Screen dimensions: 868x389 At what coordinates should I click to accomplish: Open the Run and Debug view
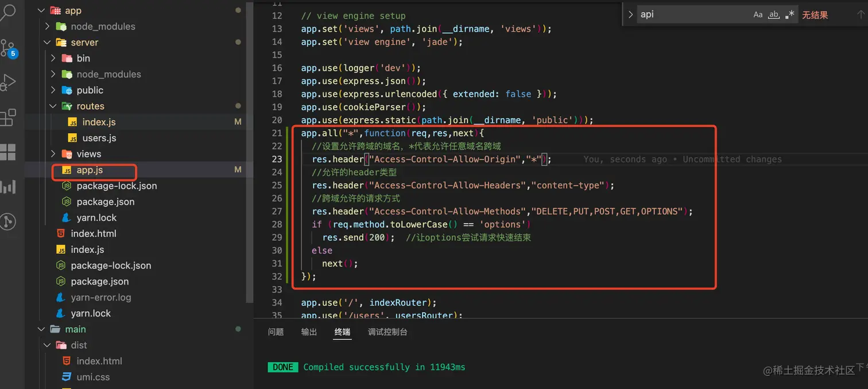click(x=8, y=83)
